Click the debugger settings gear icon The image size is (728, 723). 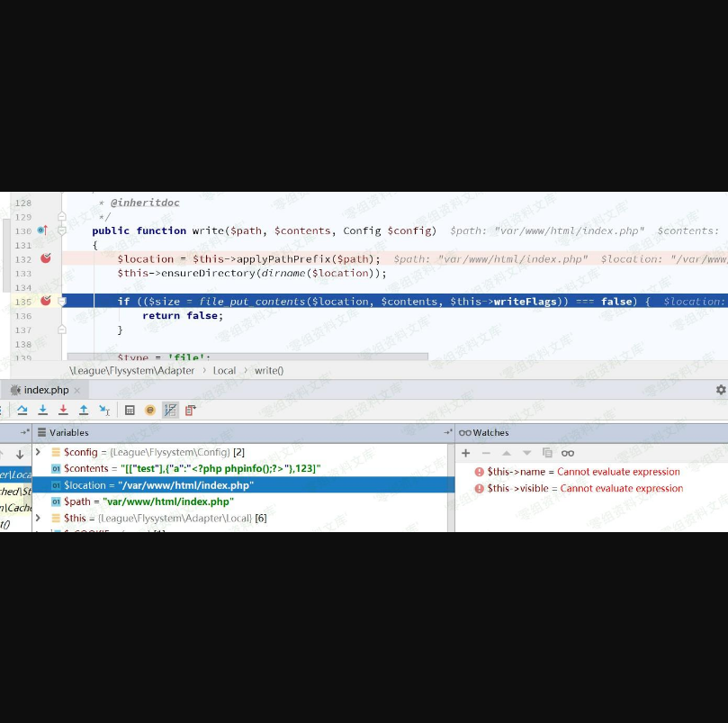coord(720,390)
